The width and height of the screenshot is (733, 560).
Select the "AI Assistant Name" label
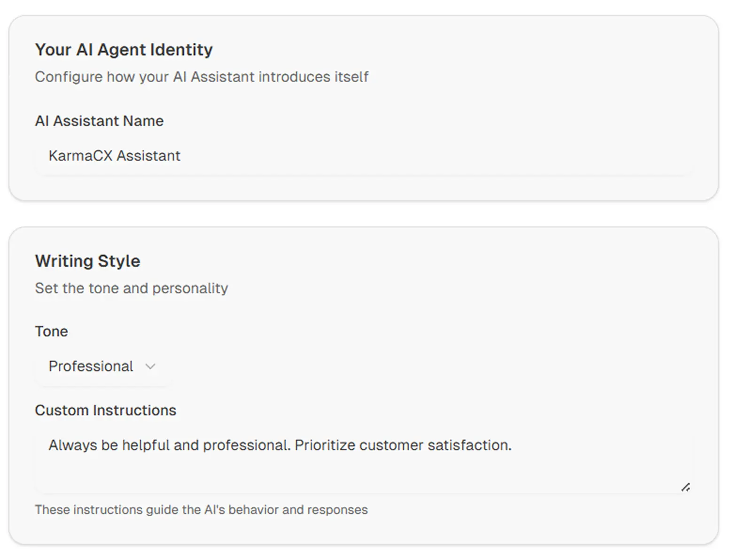point(99,121)
